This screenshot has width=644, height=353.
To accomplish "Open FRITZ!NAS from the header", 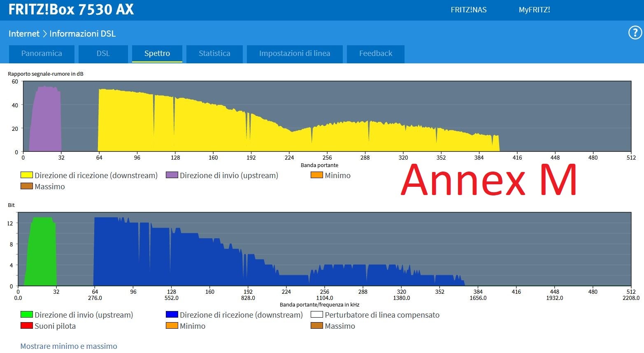I will 468,10.
